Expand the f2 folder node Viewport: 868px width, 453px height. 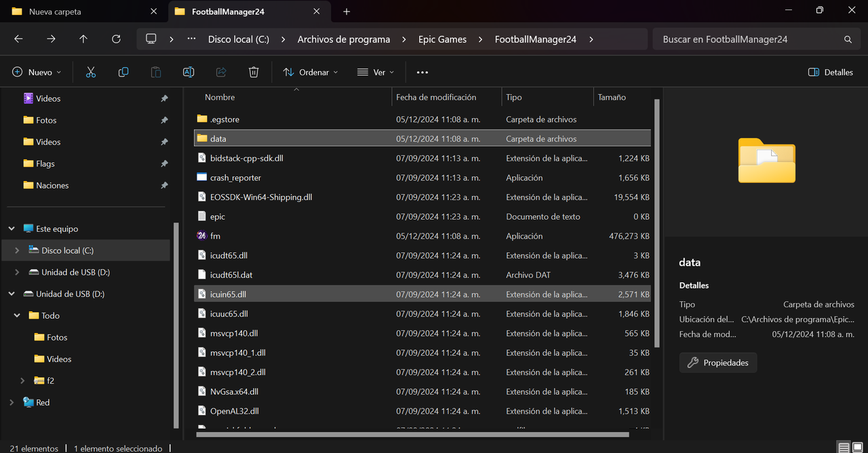[x=22, y=380]
